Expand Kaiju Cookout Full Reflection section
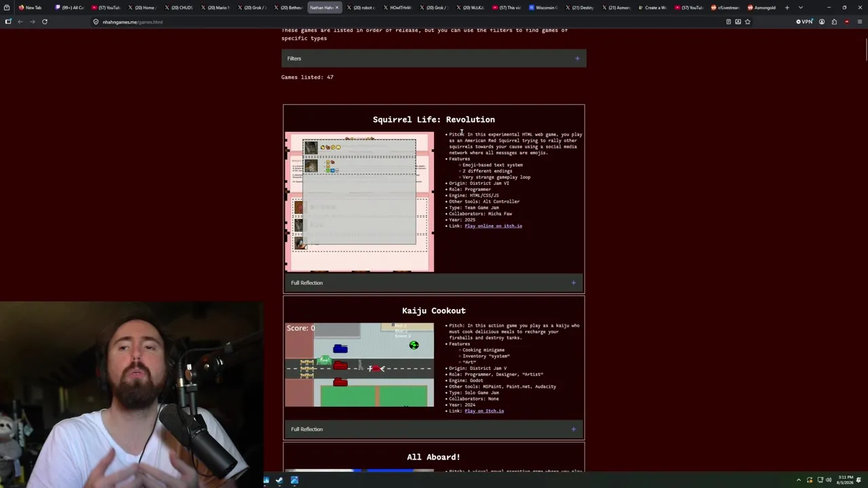Image resolution: width=868 pixels, height=488 pixels. (434, 429)
